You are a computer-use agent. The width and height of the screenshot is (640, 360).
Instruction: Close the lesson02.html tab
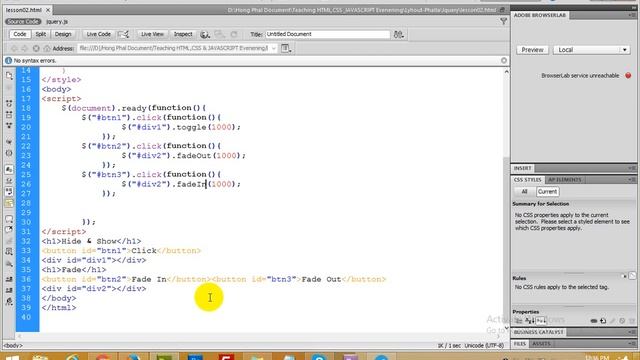48,10
